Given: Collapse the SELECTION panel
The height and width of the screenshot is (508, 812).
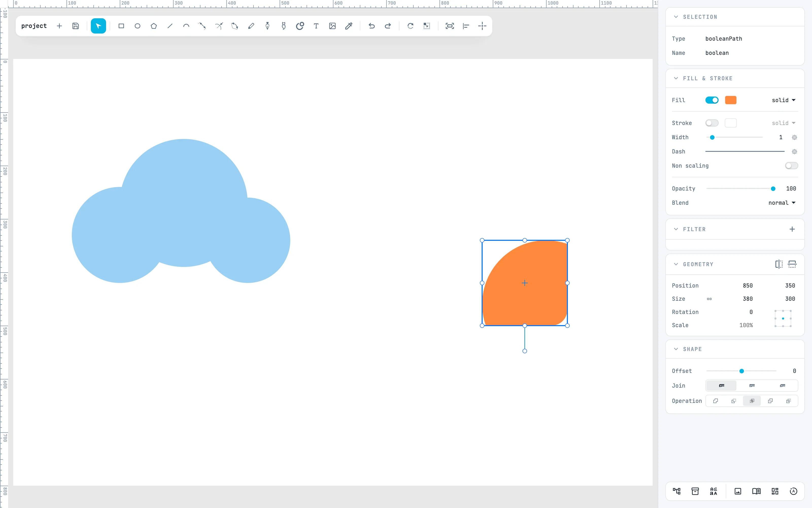Looking at the screenshot, I should tap(676, 17).
